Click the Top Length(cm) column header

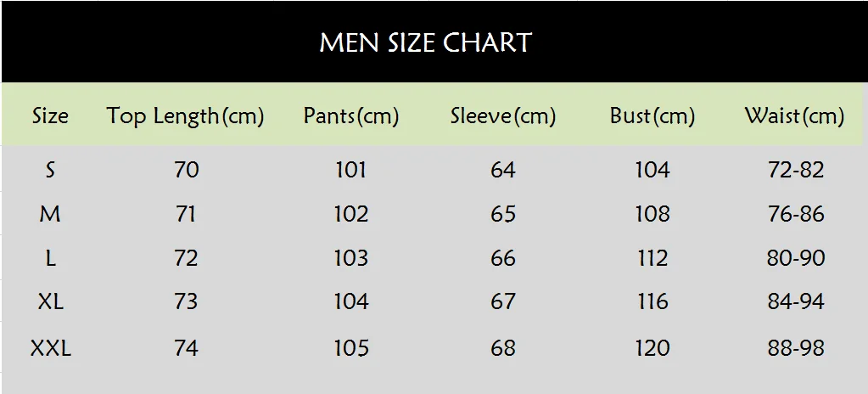coord(186,115)
